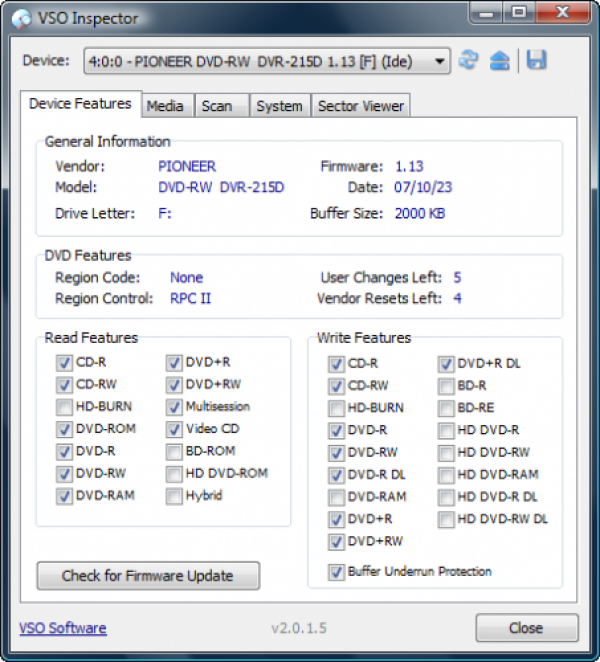
Task: Click the VSO Inspector disc icon in title bar
Action: coord(21,19)
